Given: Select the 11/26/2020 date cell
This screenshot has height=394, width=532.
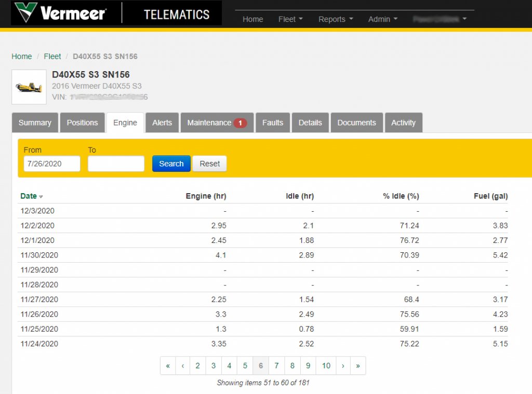Looking at the screenshot, I should click(x=39, y=315).
